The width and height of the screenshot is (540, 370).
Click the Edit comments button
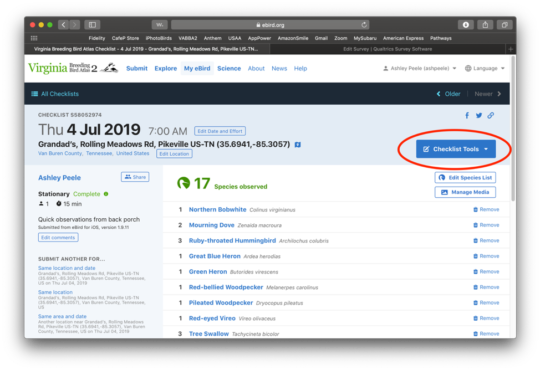coord(58,237)
